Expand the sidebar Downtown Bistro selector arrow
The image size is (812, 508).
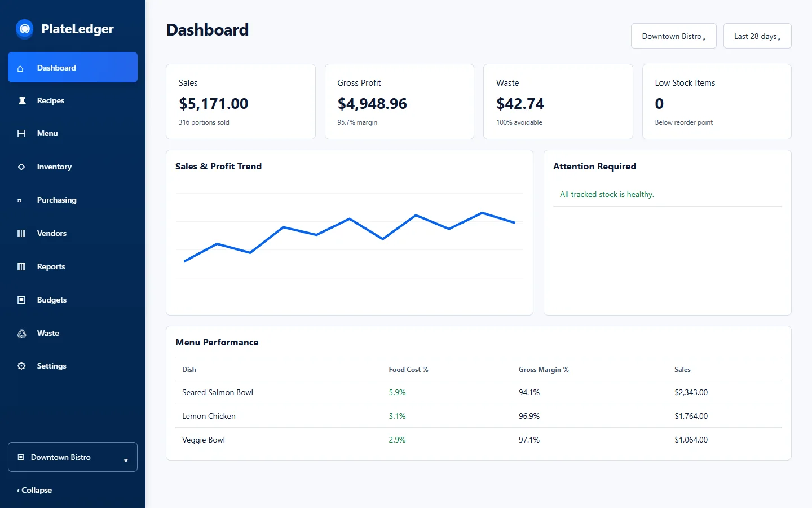(126, 460)
